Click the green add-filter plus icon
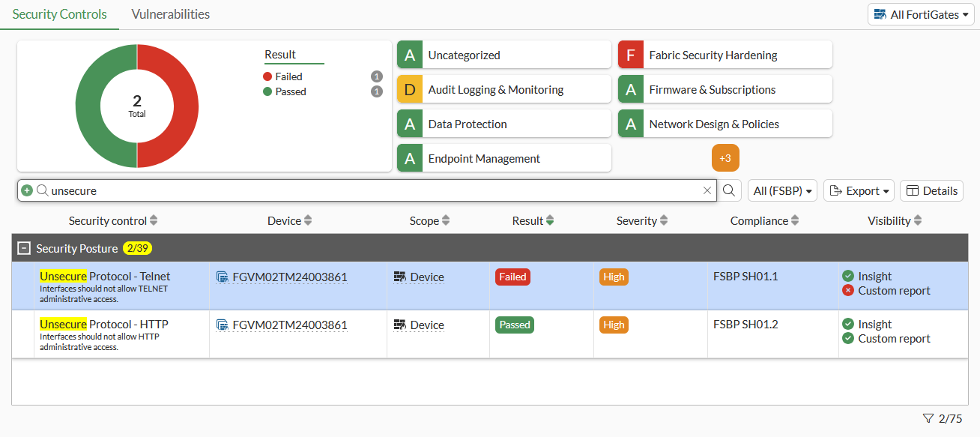Viewport: 980px width, 437px height. pyautogui.click(x=27, y=190)
